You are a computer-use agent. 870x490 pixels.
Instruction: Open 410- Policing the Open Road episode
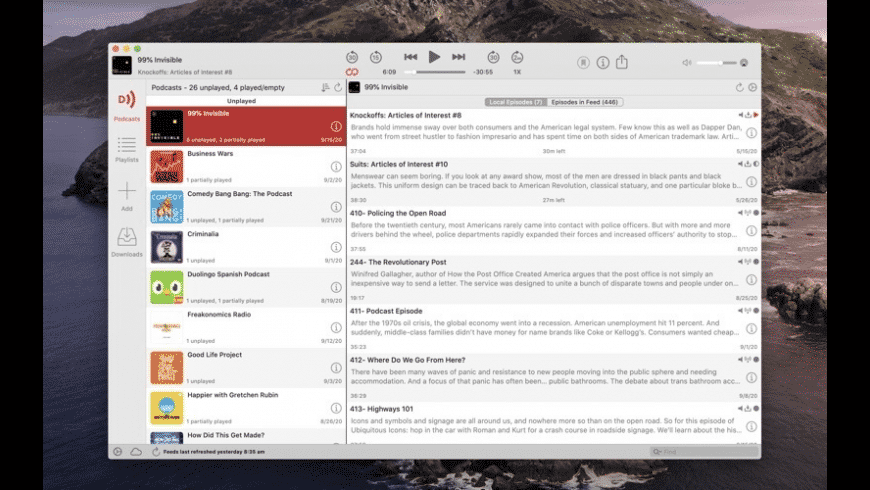(554, 230)
